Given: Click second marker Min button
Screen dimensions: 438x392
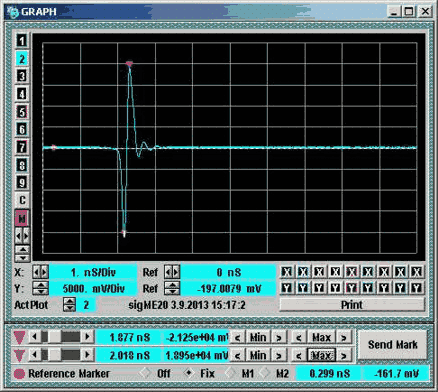Looking at the screenshot, I should pos(258,355).
